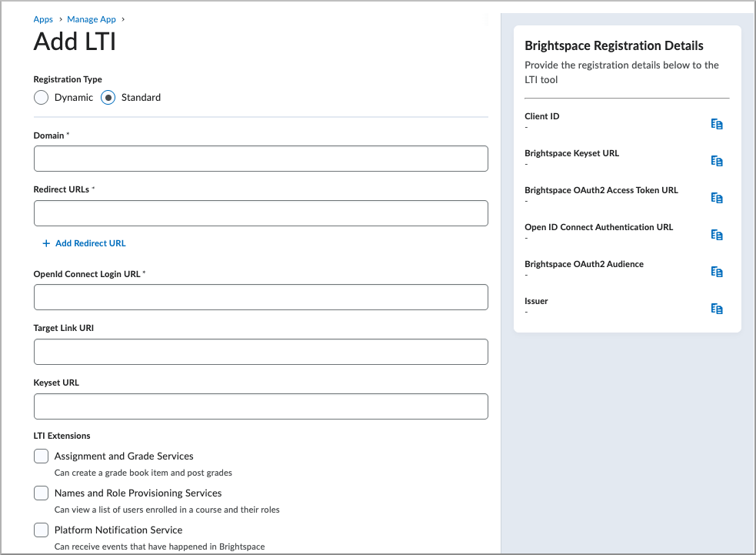
Task: Click the Brightspace Registration Details heading
Action: (614, 45)
